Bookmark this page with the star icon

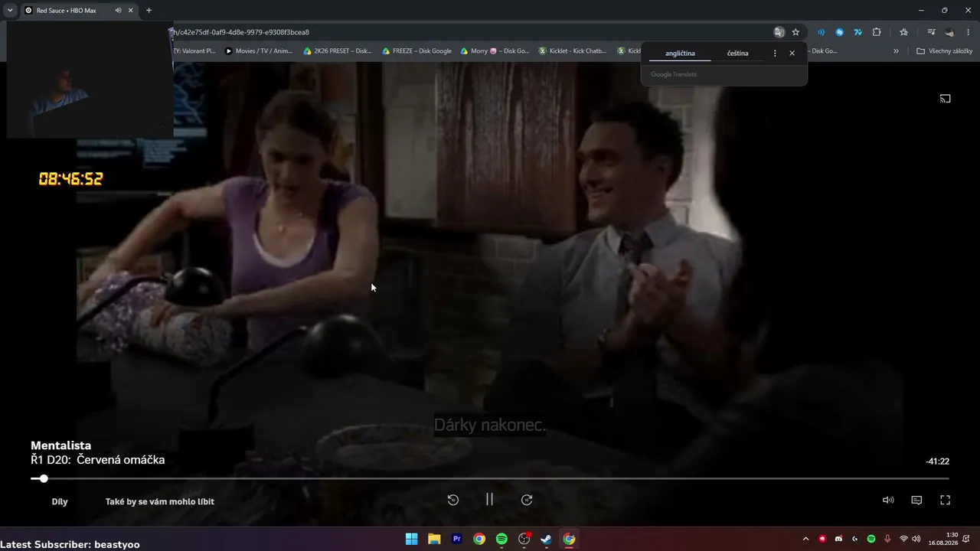[795, 32]
